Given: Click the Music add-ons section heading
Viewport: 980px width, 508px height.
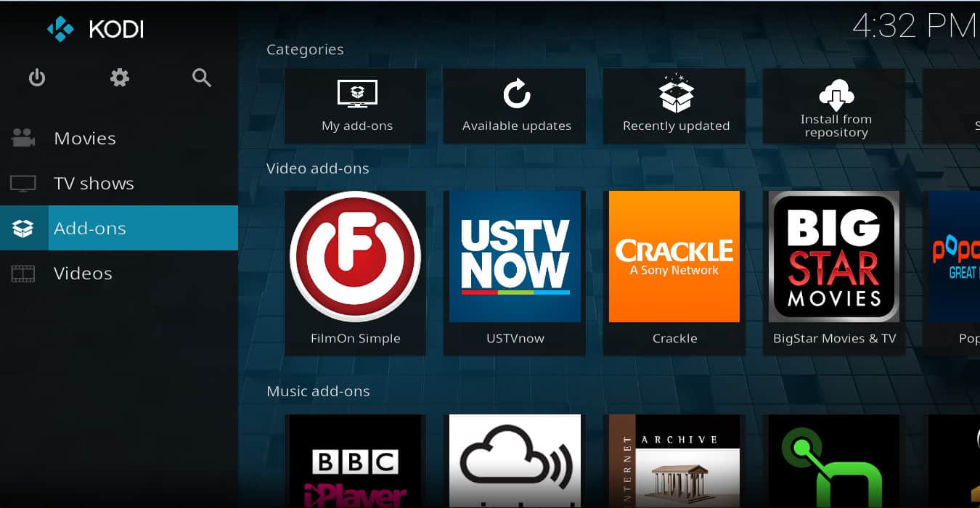Looking at the screenshot, I should point(318,391).
